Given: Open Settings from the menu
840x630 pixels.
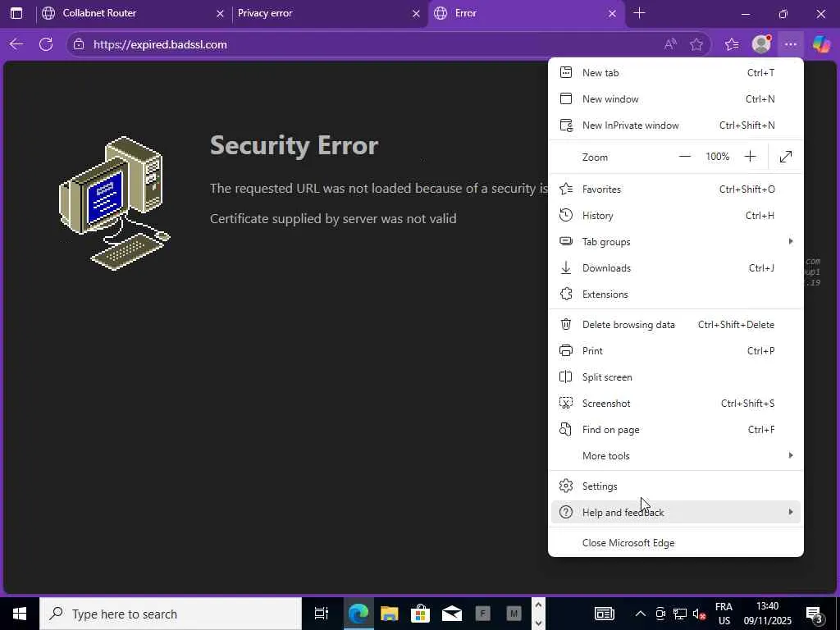Looking at the screenshot, I should [676, 486].
